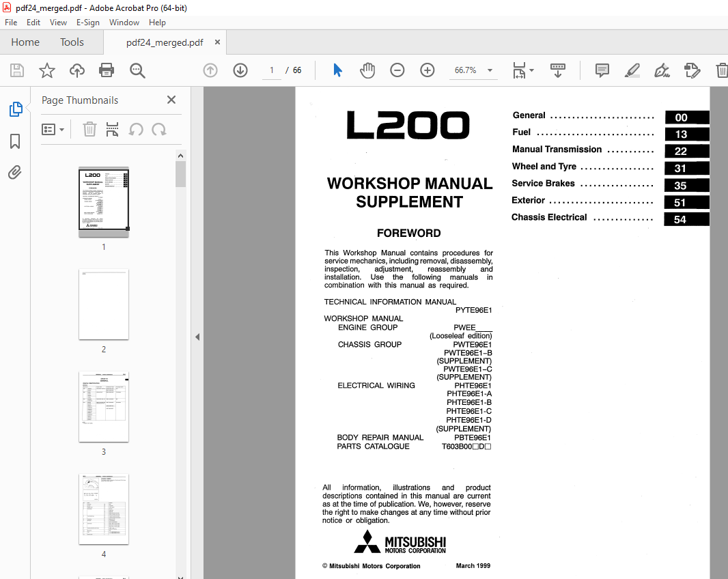Delete selected pages in thumbnails panel
Screen dimensions: 728x579
89,129
